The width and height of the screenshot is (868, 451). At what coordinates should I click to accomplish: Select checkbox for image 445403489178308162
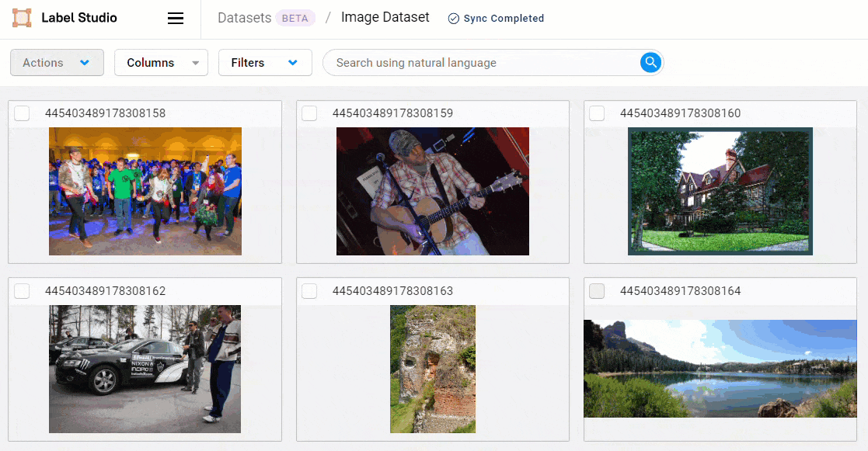click(x=22, y=291)
